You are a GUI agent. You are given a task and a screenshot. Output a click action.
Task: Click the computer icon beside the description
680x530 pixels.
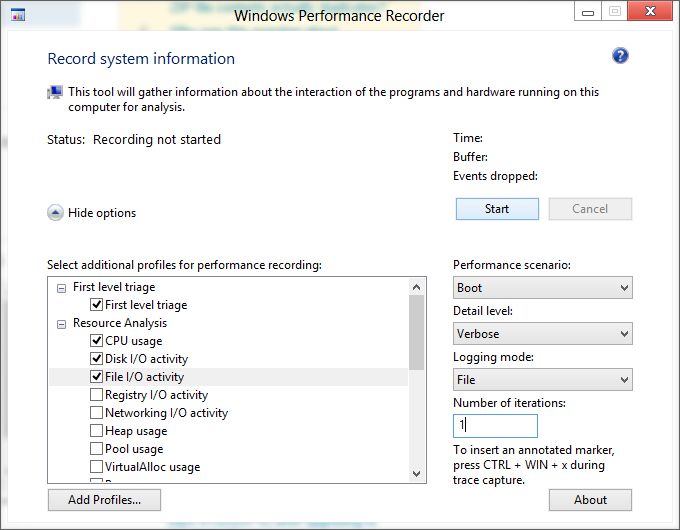point(55,92)
